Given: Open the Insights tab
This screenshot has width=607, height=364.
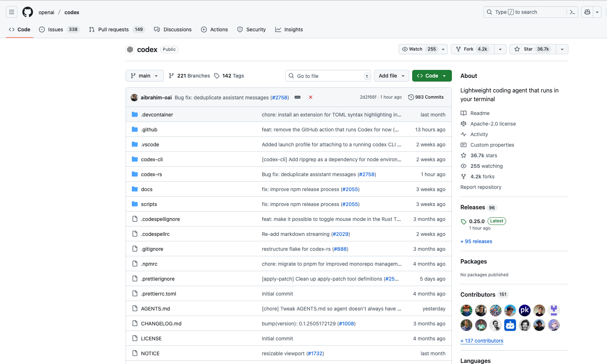Looking at the screenshot, I should click(x=289, y=29).
